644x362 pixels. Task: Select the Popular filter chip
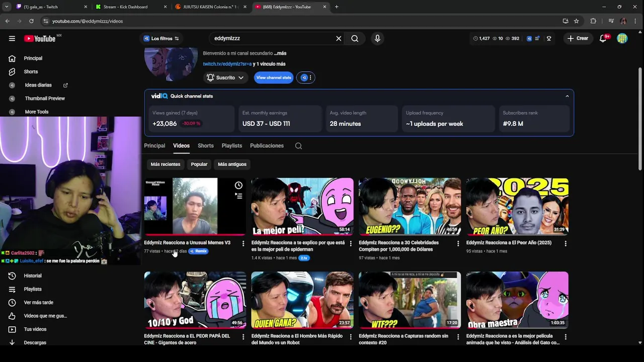point(199,164)
